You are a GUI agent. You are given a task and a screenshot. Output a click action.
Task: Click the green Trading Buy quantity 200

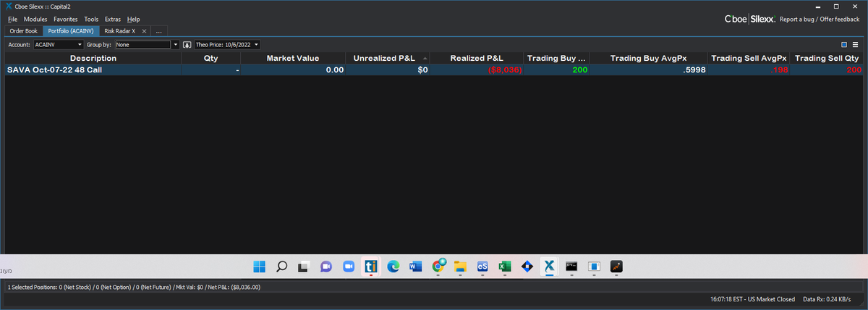(579, 70)
